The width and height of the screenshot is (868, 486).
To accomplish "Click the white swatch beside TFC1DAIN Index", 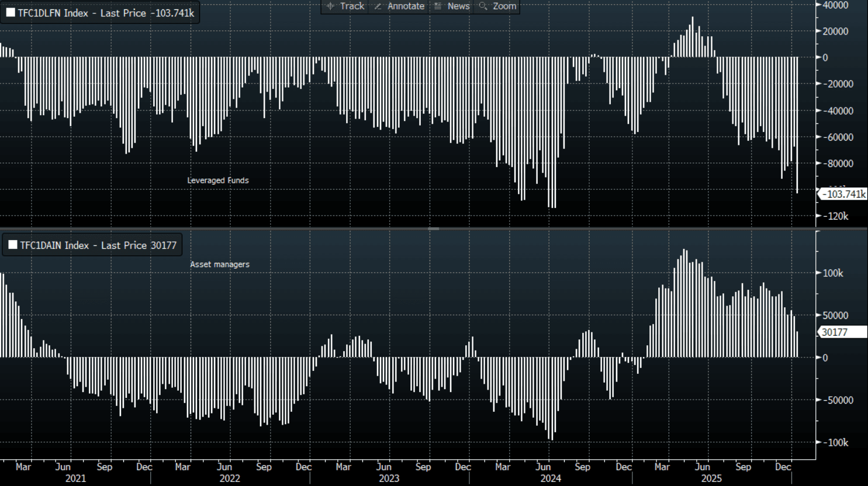I will (12, 245).
